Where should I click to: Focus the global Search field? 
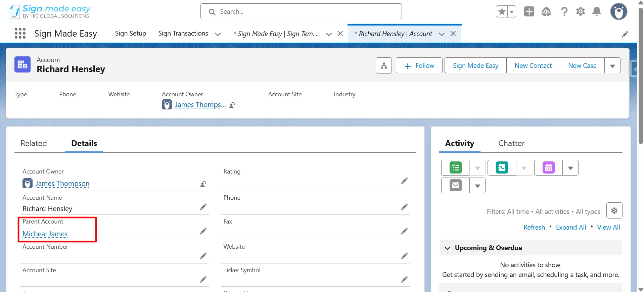(301, 11)
